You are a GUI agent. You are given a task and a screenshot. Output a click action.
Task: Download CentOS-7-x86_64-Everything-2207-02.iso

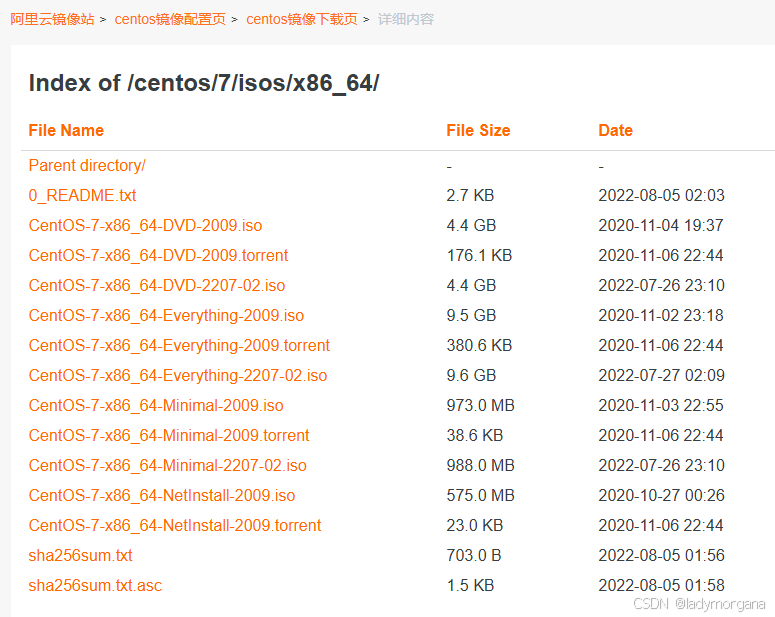coord(178,375)
